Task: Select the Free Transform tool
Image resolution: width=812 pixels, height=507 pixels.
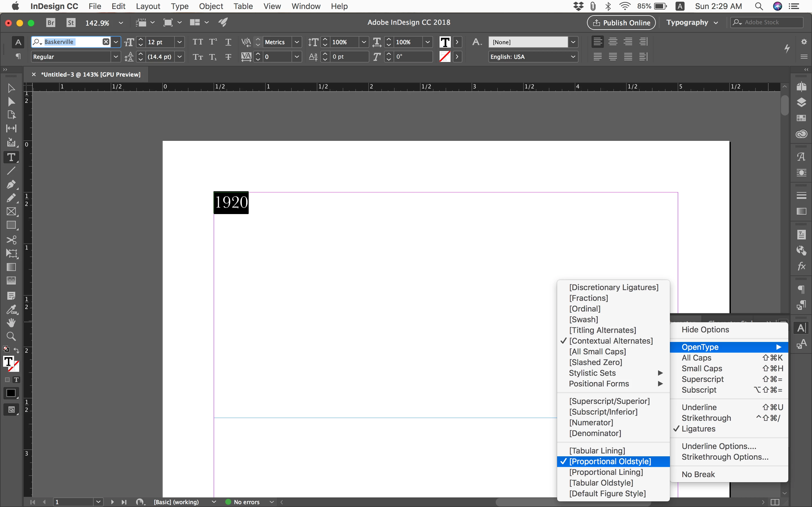Action: (11, 253)
